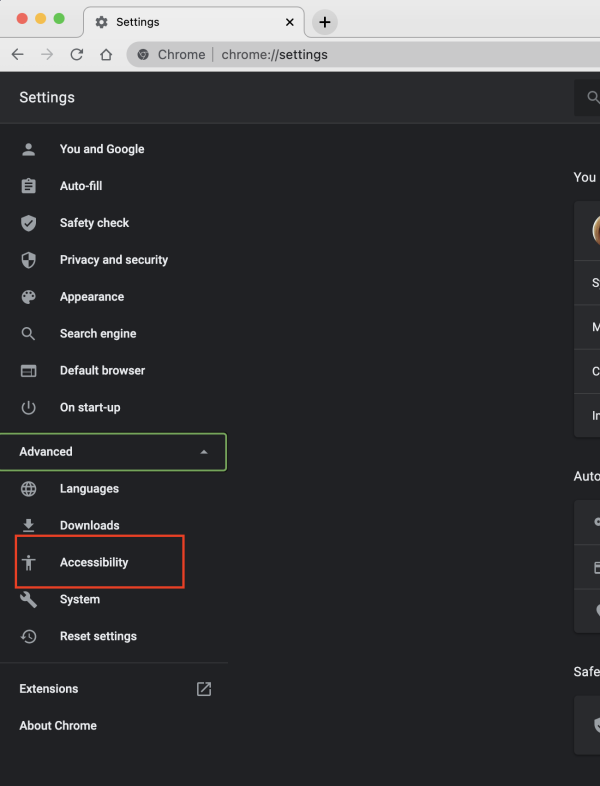The image size is (600, 786).
Task: Open Accessibility settings
Action: 94,563
